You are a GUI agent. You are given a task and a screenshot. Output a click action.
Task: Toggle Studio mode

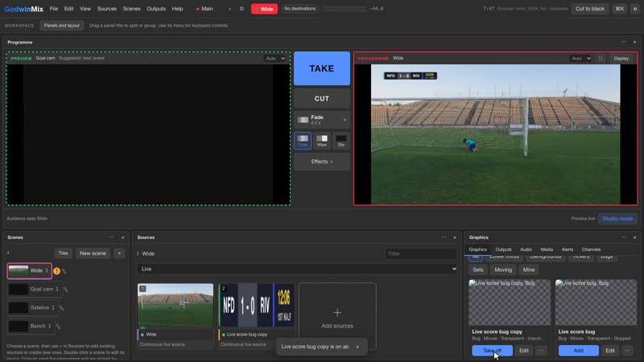point(617,219)
